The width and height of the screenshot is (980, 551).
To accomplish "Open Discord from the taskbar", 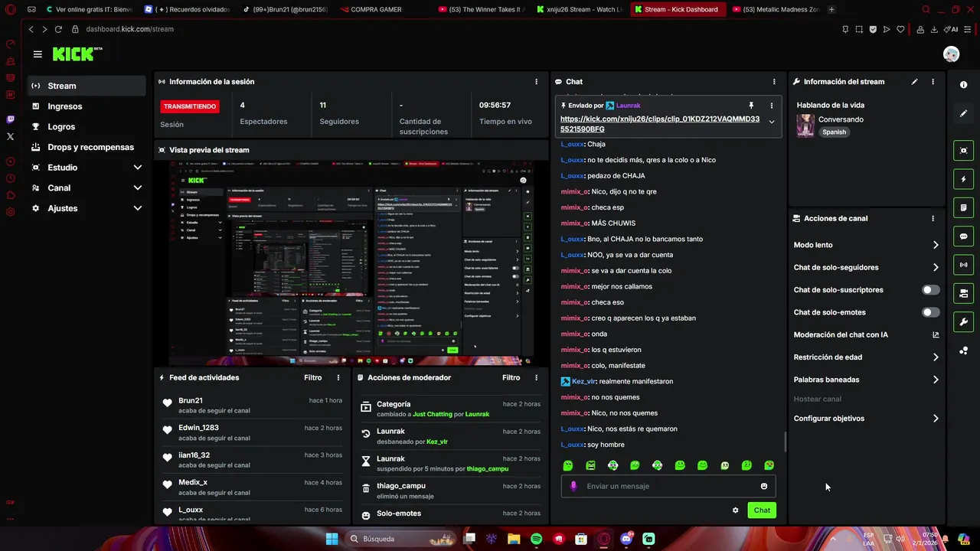I will (626, 539).
